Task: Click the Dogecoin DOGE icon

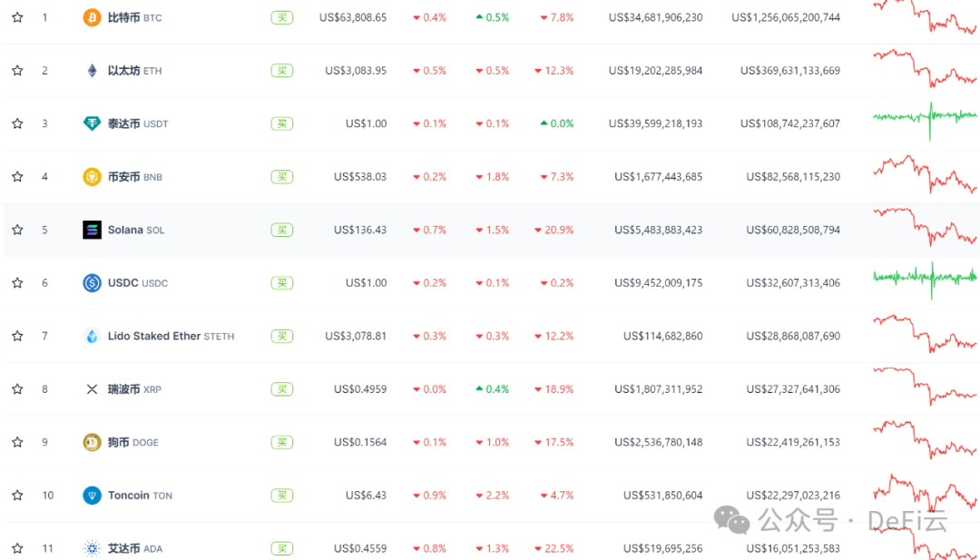Action: pyautogui.click(x=92, y=442)
